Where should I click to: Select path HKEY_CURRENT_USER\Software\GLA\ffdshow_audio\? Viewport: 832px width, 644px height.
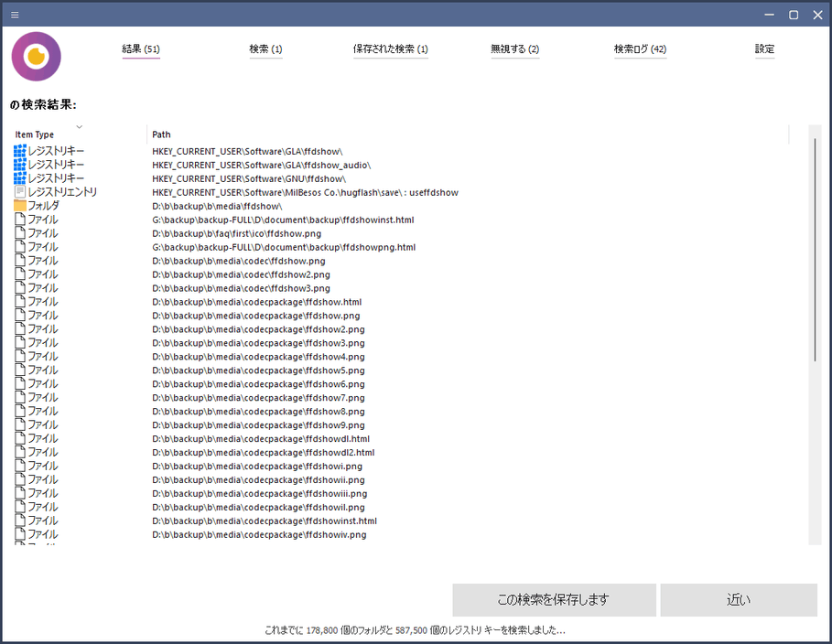click(262, 166)
